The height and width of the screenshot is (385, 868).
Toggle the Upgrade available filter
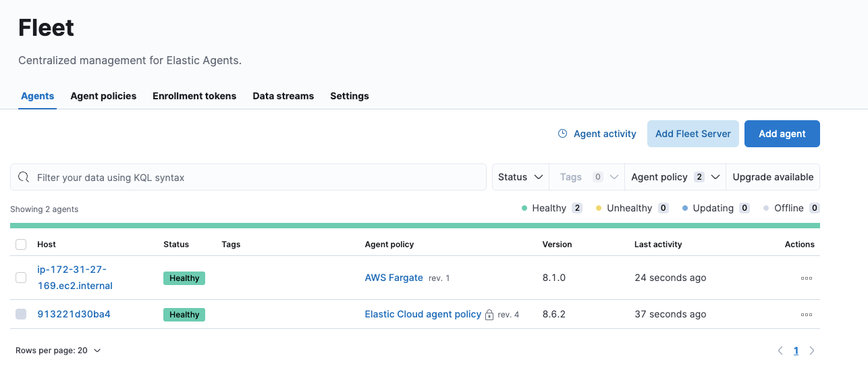[773, 177]
